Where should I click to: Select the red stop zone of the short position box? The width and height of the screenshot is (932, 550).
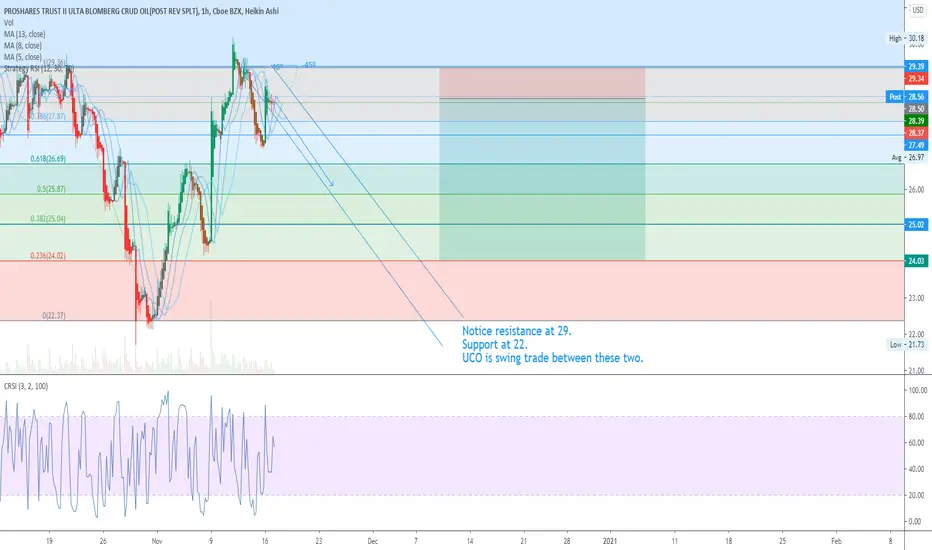tap(542, 83)
